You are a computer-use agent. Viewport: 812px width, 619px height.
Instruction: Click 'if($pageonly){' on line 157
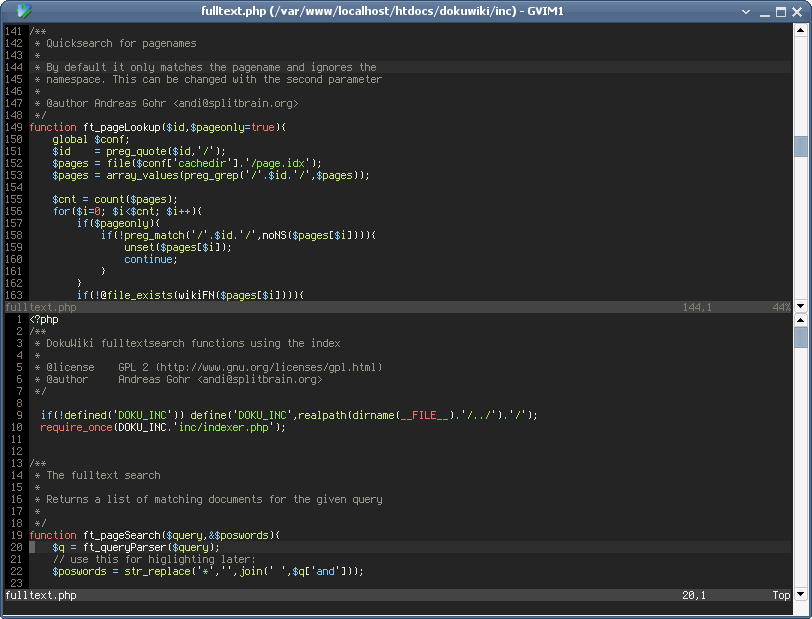click(119, 224)
